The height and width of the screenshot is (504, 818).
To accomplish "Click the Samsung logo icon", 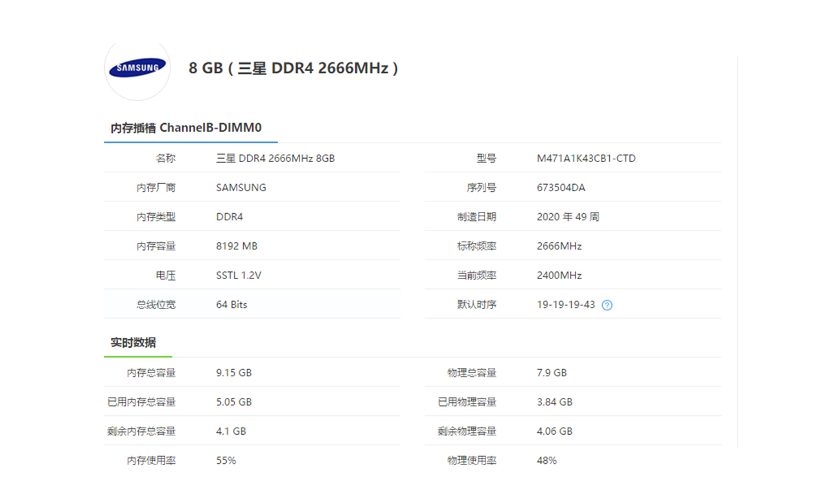I will pyautogui.click(x=137, y=67).
